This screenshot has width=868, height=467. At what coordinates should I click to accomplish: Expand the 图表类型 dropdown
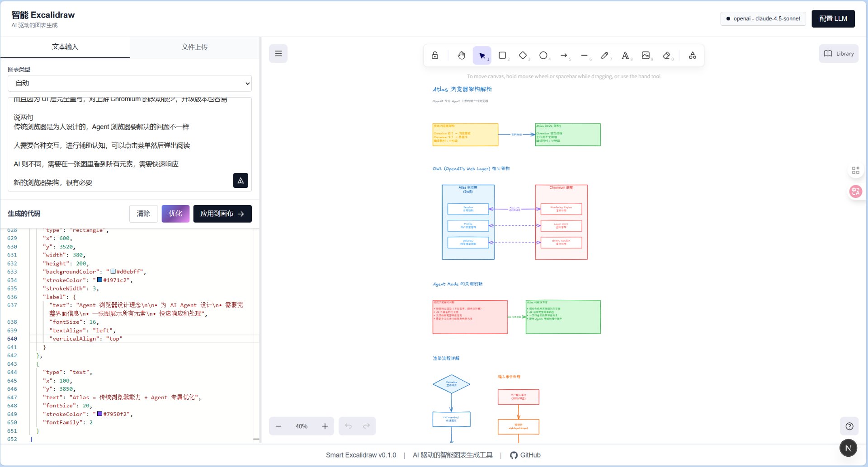point(130,84)
